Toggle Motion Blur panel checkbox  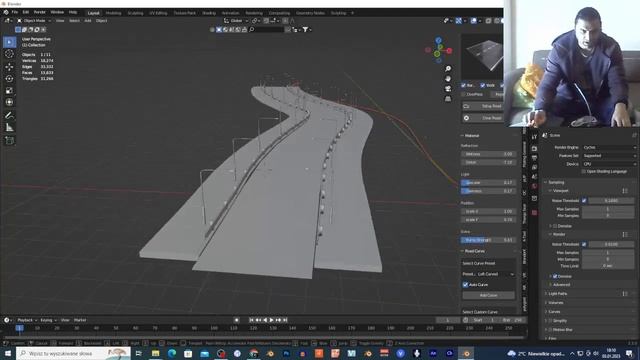tap(551, 330)
